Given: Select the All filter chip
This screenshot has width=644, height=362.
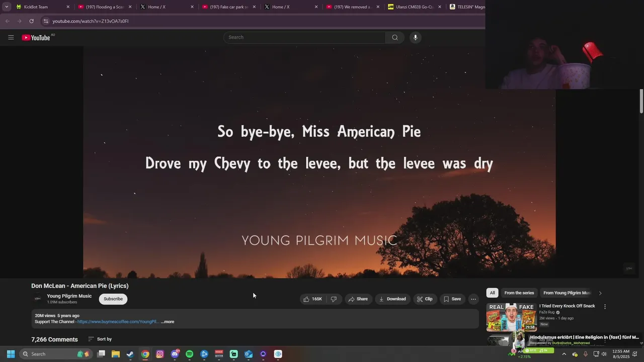Looking at the screenshot, I should click(x=492, y=293).
